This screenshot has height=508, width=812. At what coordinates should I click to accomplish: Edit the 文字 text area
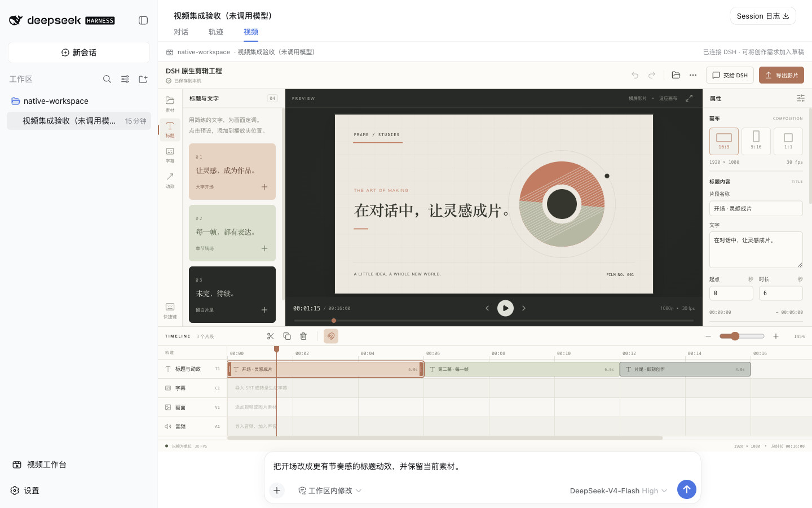point(756,249)
